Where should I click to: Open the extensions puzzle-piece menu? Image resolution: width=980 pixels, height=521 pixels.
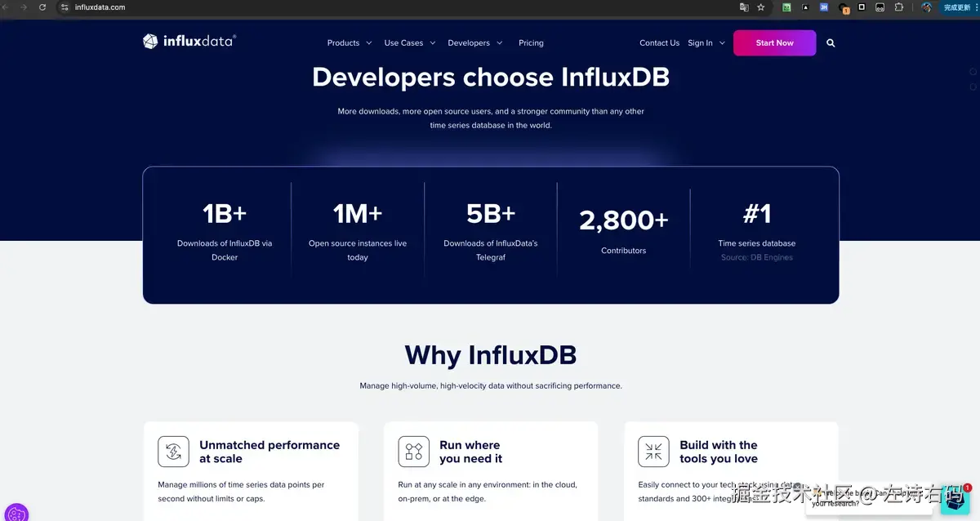point(899,7)
